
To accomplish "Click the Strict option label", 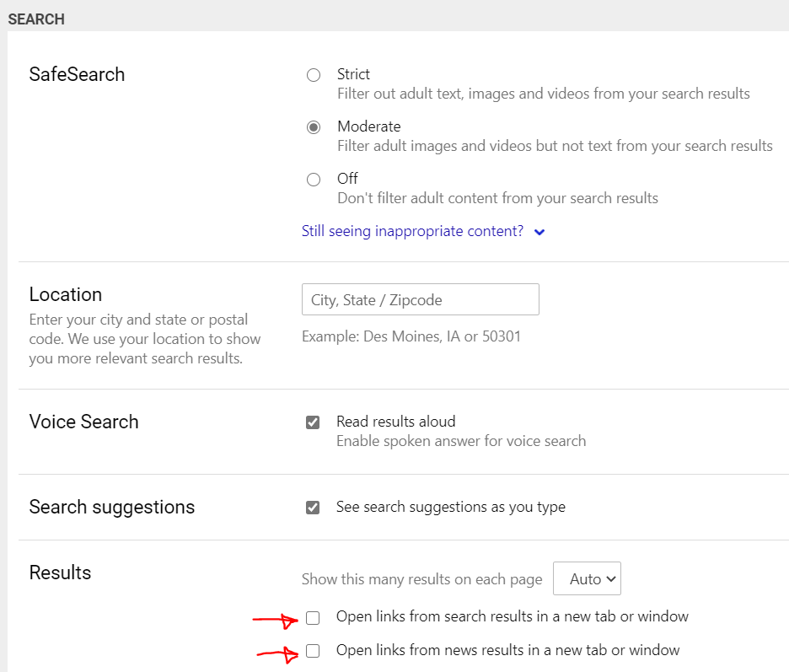I will 353,74.
